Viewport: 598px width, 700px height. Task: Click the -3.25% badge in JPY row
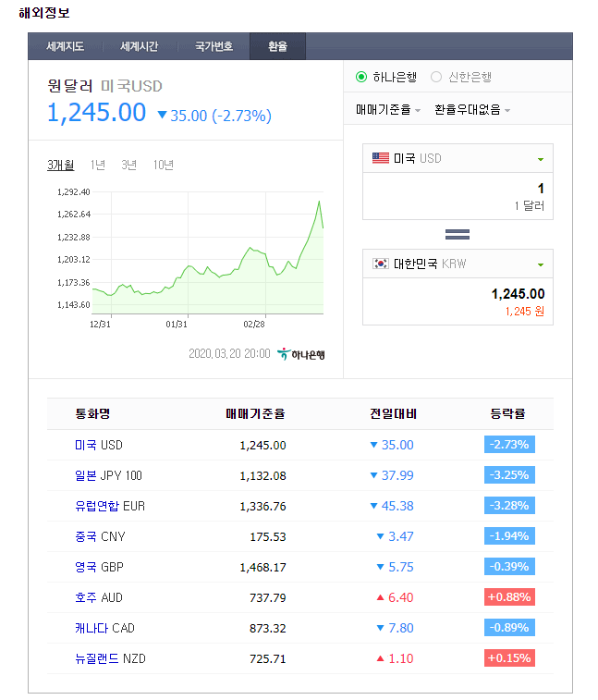coord(509,475)
